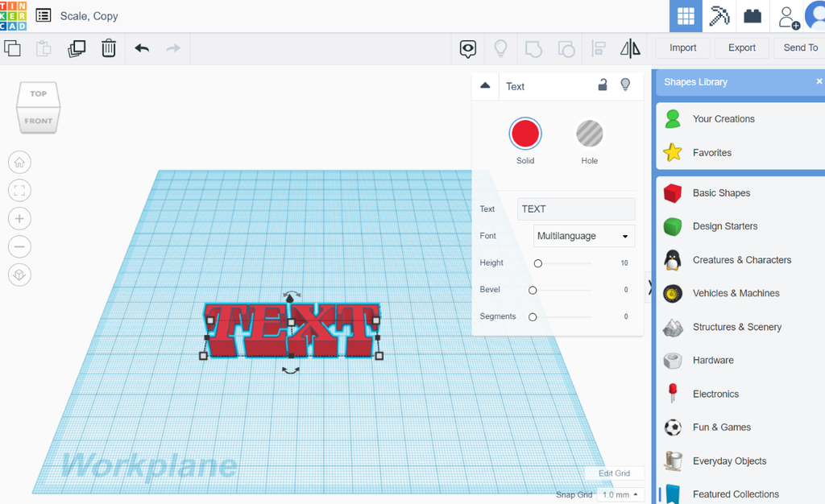Switch to orthographic view cube icon

tap(19, 275)
